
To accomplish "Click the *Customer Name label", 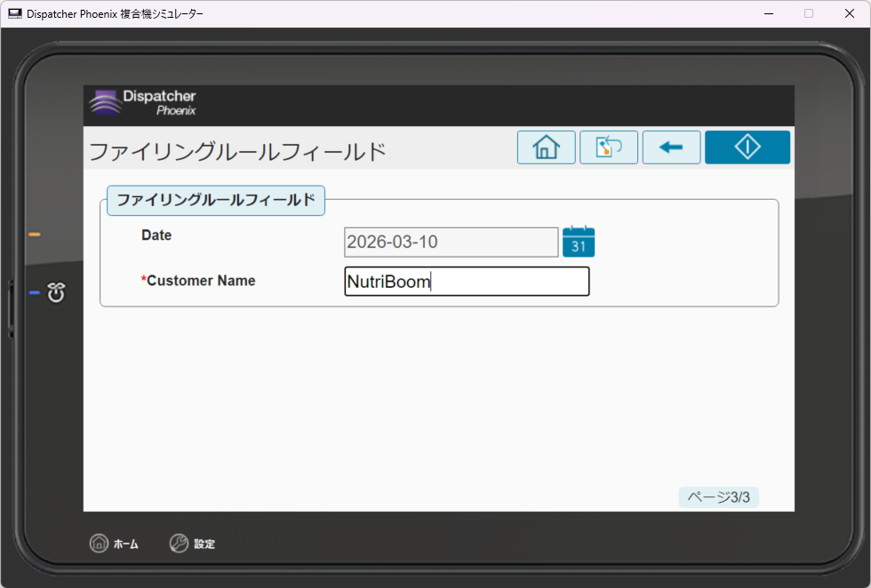I will tap(198, 281).
